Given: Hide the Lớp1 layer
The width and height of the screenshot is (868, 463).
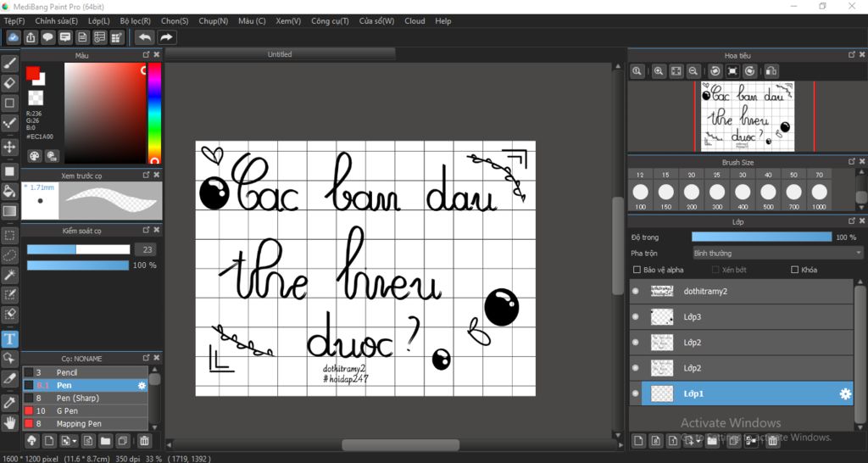Looking at the screenshot, I should [636, 393].
